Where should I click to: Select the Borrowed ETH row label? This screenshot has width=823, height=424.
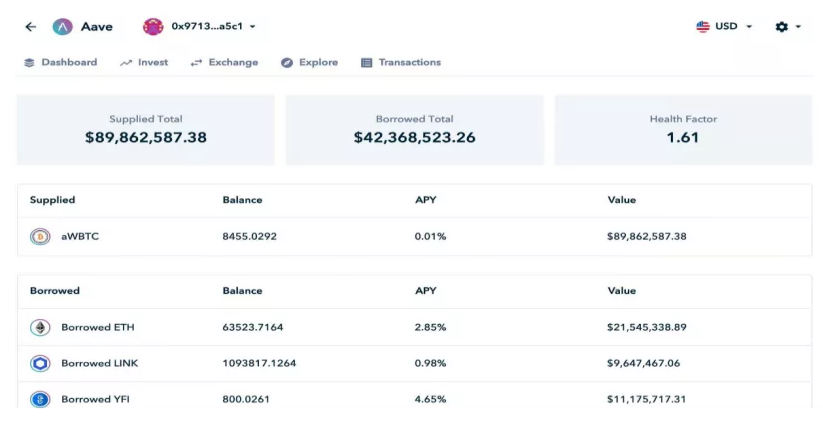(x=98, y=327)
